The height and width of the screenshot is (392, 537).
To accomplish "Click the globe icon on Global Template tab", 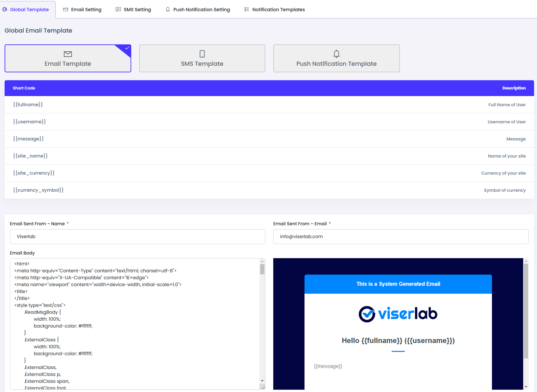I will click(5, 9).
